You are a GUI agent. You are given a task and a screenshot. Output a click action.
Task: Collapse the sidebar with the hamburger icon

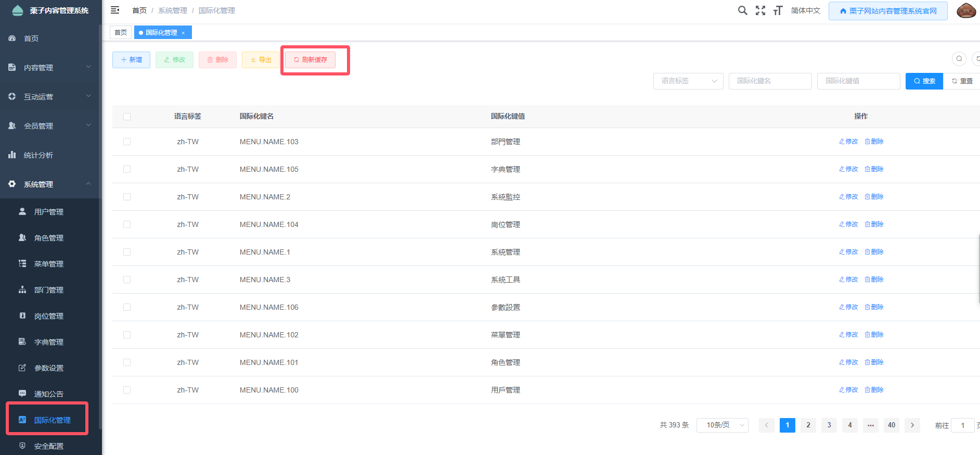click(115, 10)
